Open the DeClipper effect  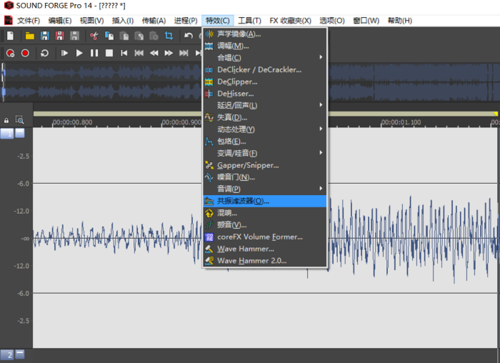tap(265, 82)
